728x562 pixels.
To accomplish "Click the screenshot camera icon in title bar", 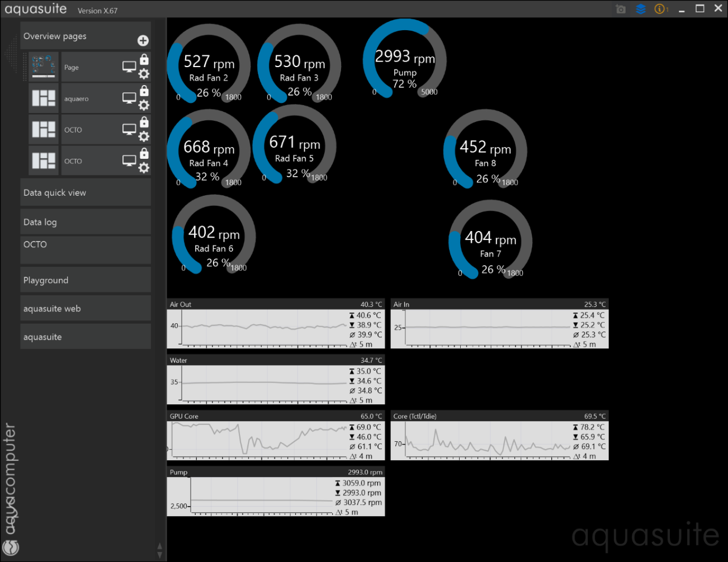I will coord(620,9).
